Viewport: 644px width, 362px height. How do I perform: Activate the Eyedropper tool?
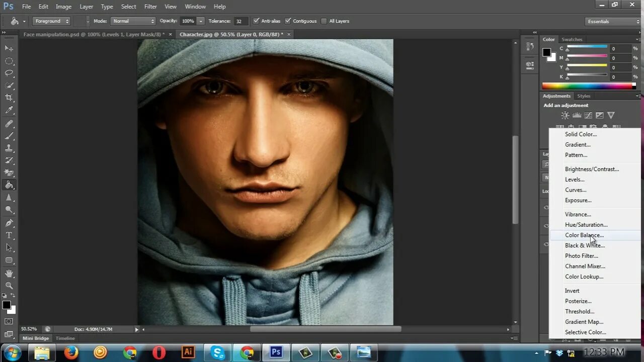click(x=9, y=110)
